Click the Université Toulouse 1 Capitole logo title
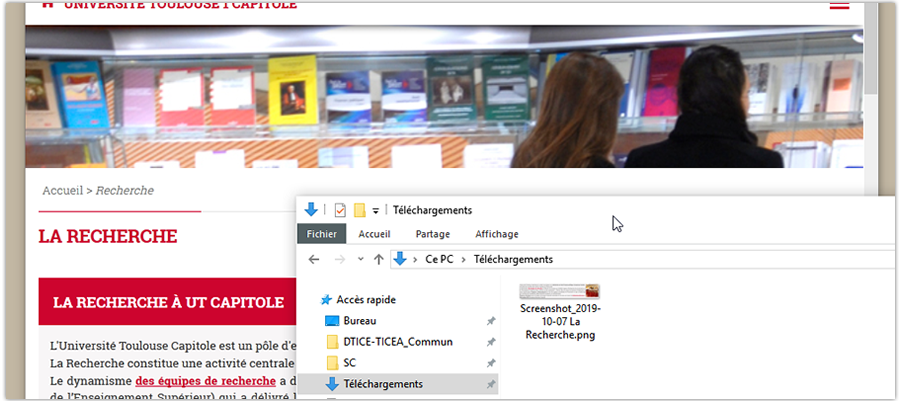 (x=180, y=5)
